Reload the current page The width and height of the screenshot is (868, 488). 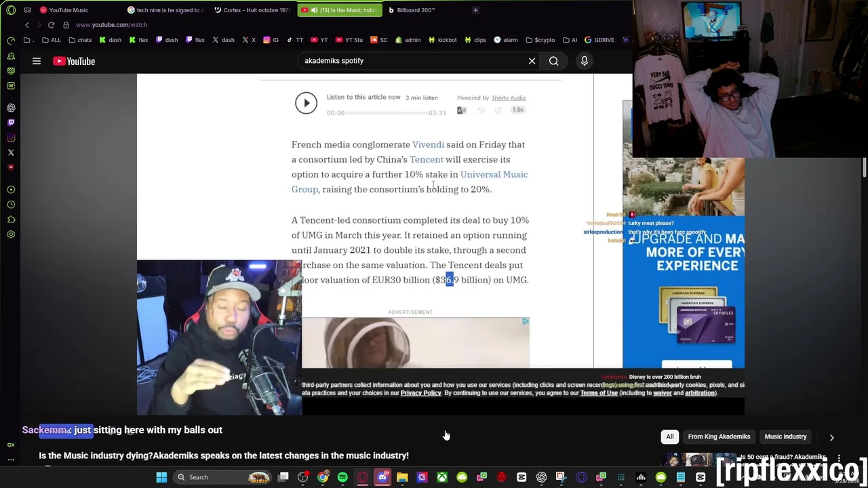(x=51, y=25)
